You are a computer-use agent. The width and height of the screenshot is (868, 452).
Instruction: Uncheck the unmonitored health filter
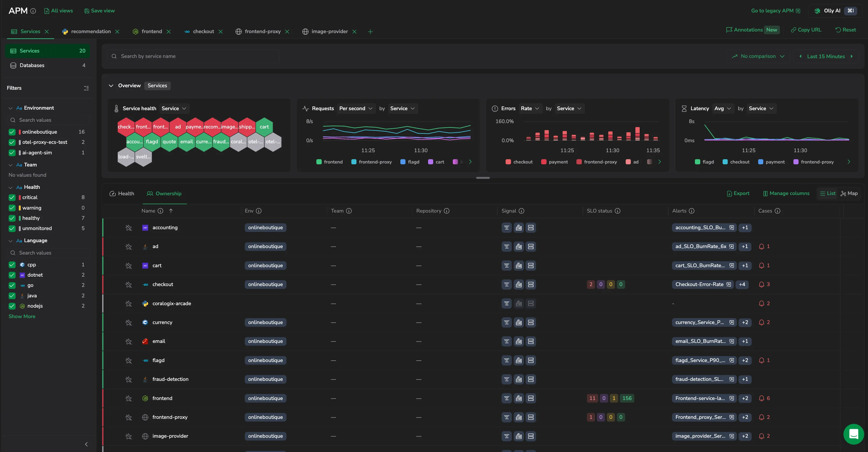[12, 228]
